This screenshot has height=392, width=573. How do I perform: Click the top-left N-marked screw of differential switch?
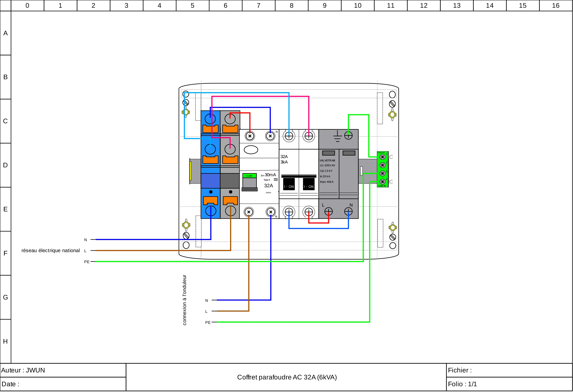(x=270, y=136)
